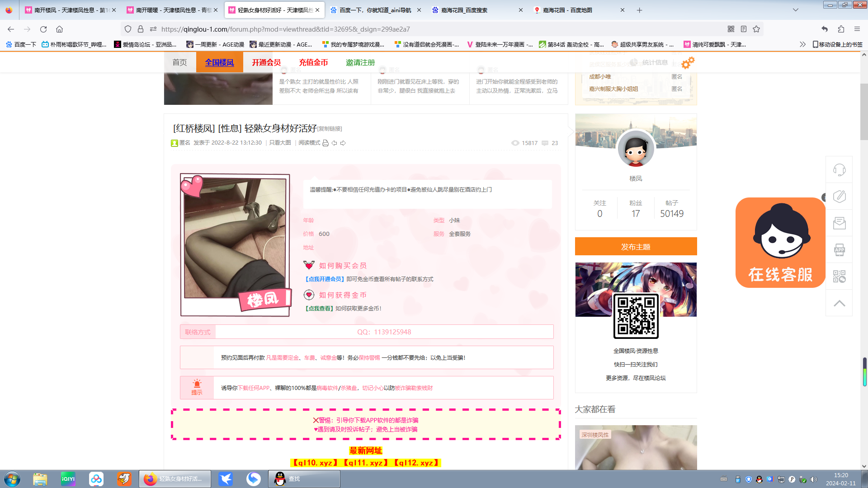868x488 pixels.
Task: Open the Firefox hamburger application menu
Action: [857, 29]
